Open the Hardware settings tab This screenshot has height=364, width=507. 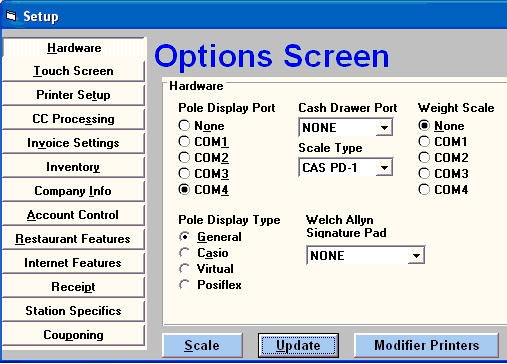[x=74, y=48]
